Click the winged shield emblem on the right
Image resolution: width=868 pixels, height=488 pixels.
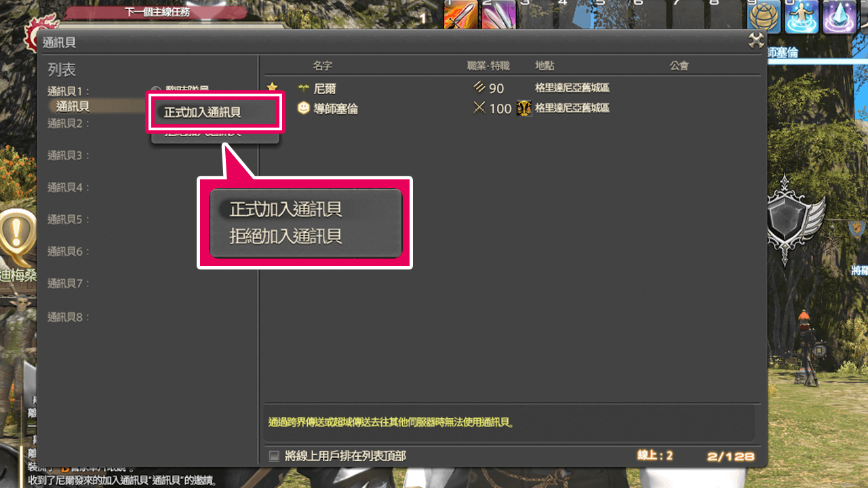pyautogui.click(x=792, y=219)
